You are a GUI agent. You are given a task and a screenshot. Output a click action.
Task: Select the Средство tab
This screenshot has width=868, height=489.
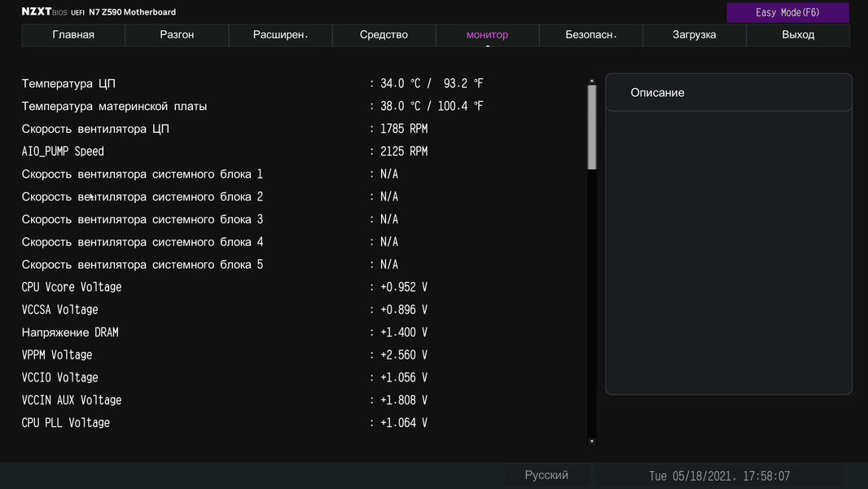(x=384, y=35)
